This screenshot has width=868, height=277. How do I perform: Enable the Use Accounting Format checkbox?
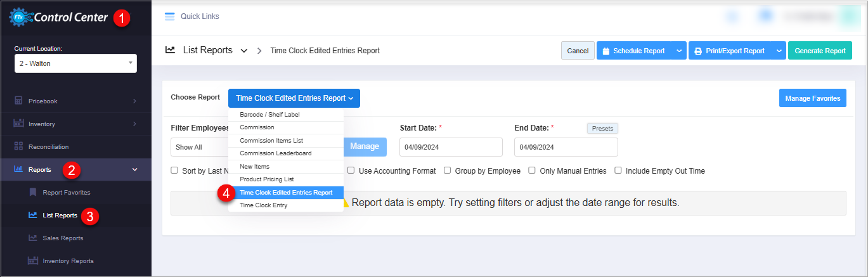point(351,171)
